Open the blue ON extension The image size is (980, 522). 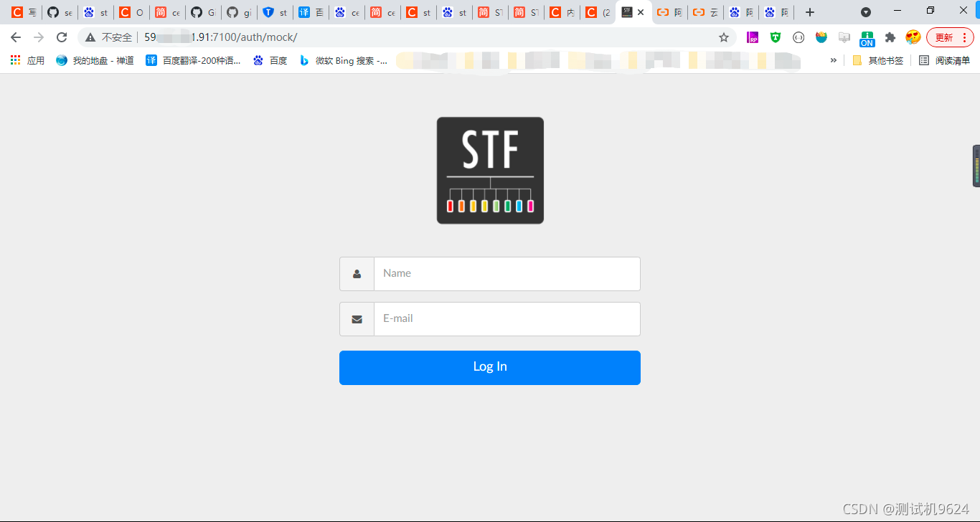tap(867, 39)
